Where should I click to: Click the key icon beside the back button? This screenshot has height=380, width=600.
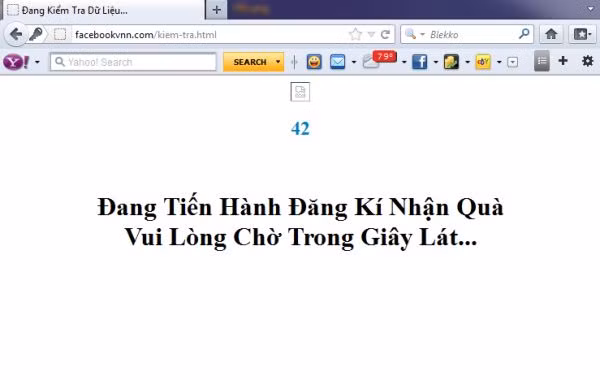(36, 34)
